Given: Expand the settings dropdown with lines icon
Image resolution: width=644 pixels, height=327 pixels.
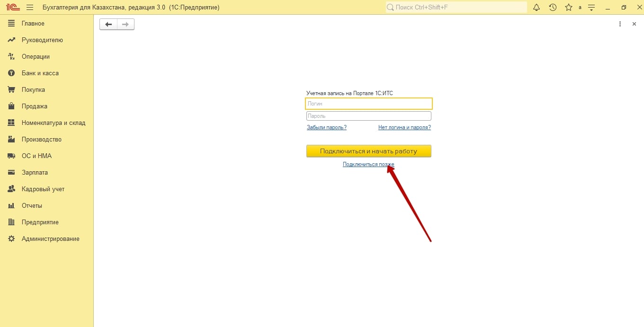Looking at the screenshot, I should pos(591,8).
